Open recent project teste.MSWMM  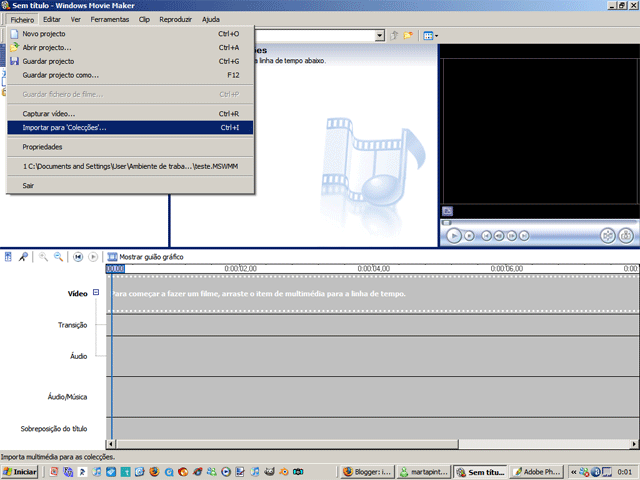click(x=130, y=166)
